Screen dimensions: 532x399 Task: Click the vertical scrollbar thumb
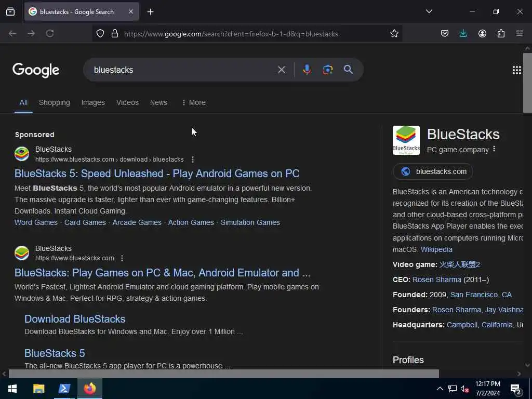click(x=527, y=83)
